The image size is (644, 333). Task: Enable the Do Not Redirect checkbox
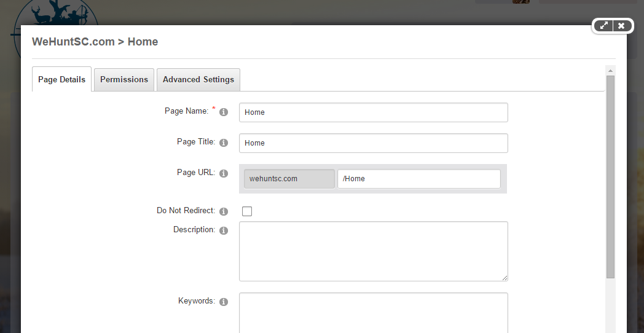click(x=247, y=211)
